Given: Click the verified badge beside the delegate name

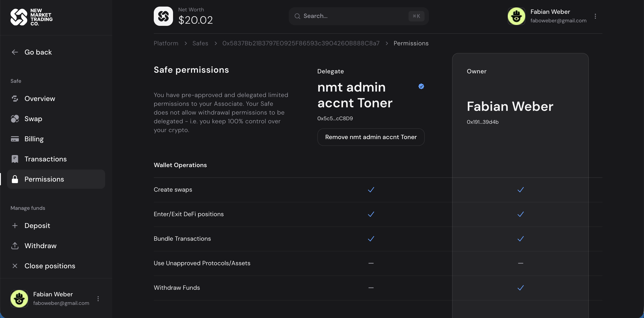Looking at the screenshot, I should pos(421,86).
